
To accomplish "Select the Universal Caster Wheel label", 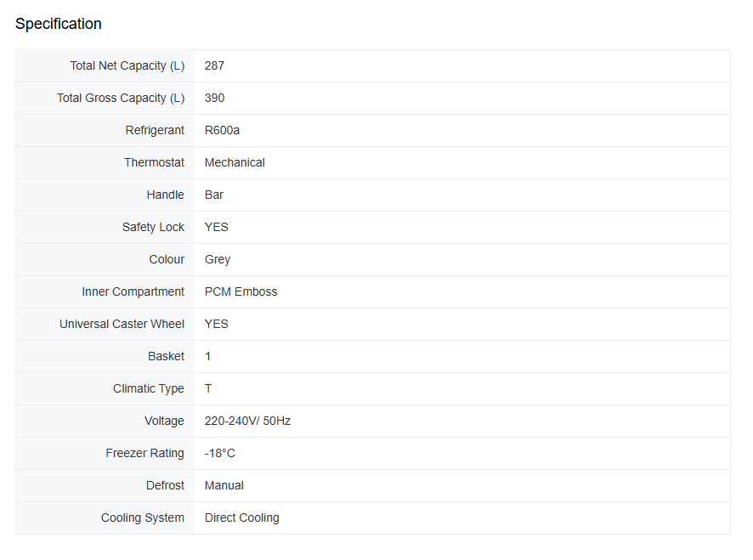I will [x=122, y=324].
